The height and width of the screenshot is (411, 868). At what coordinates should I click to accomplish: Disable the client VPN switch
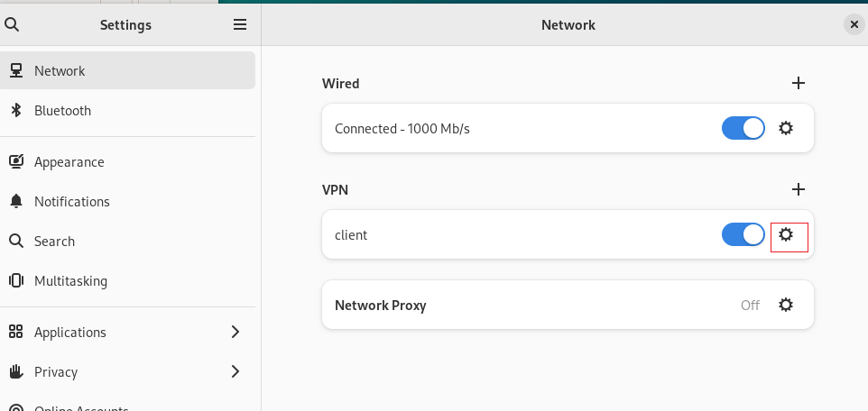point(743,234)
